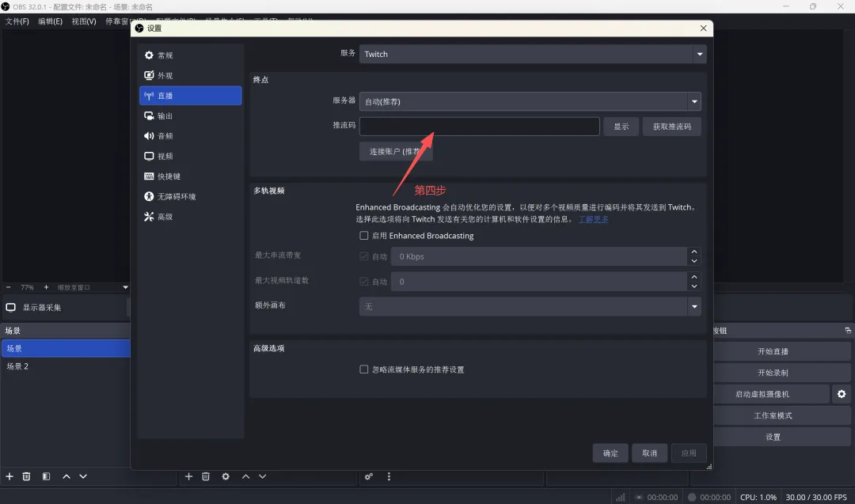The image size is (855, 504).
Task: Move source down with the arrow icon
Action: 262,476
